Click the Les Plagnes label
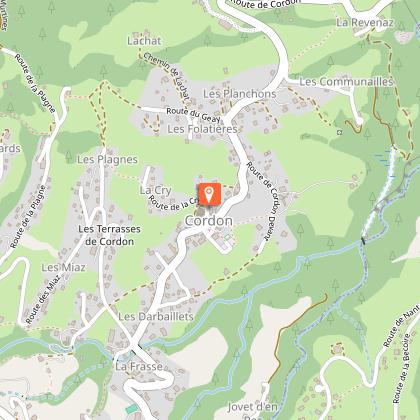420x420 pixels. (x=107, y=160)
